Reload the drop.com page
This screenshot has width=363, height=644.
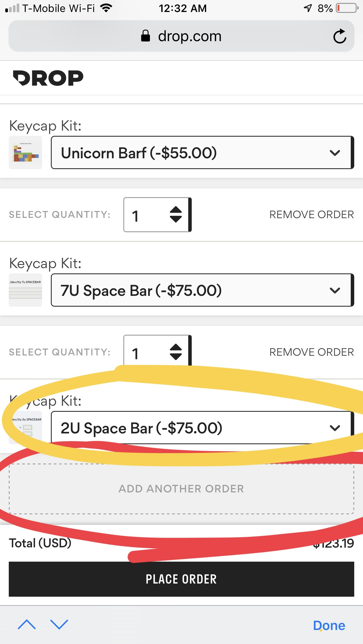coord(340,36)
